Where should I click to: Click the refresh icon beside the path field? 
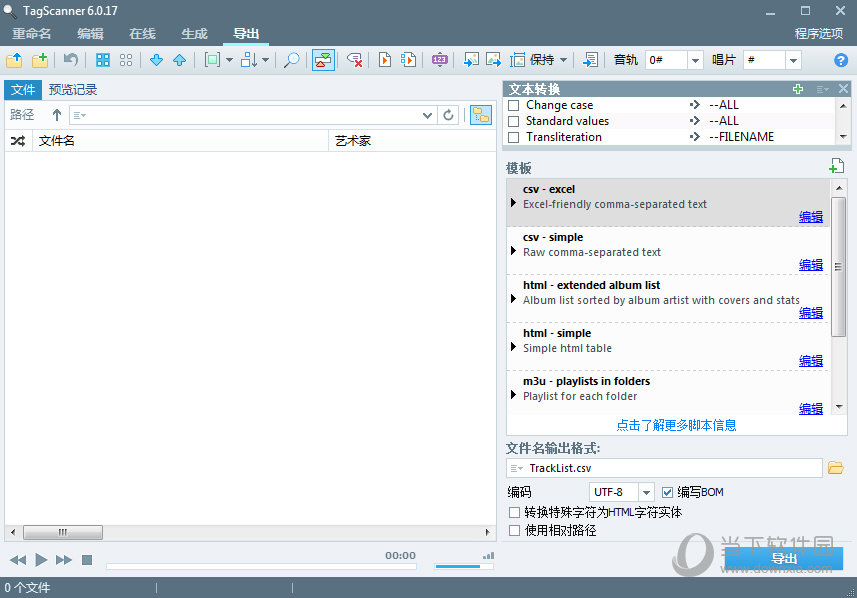pos(449,115)
